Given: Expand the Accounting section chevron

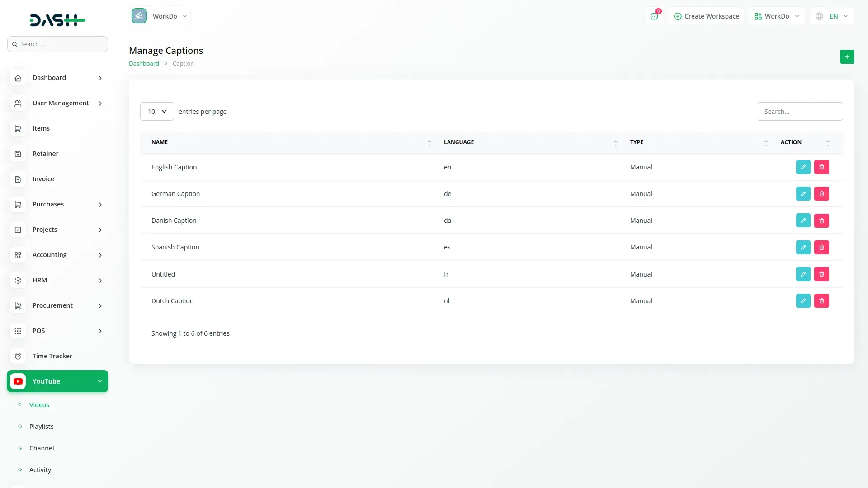Looking at the screenshot, I should (x=100, y=255).
